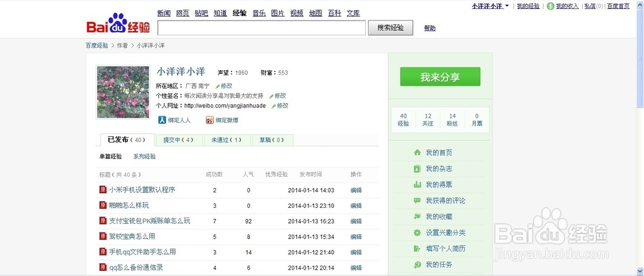Viewport: 644px width, 276px height.
Task: Click the 我的任务 icon
Action: click(x=417, y=264)
